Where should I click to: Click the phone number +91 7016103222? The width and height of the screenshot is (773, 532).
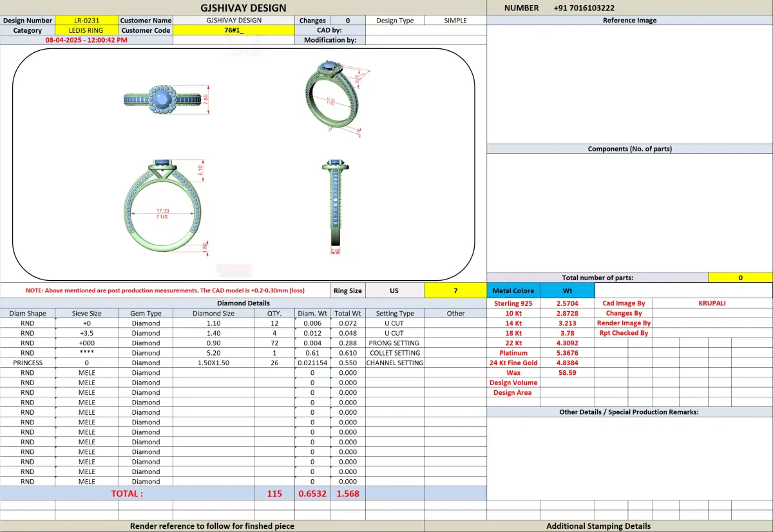pyautogui.click(x=584, y=8)
